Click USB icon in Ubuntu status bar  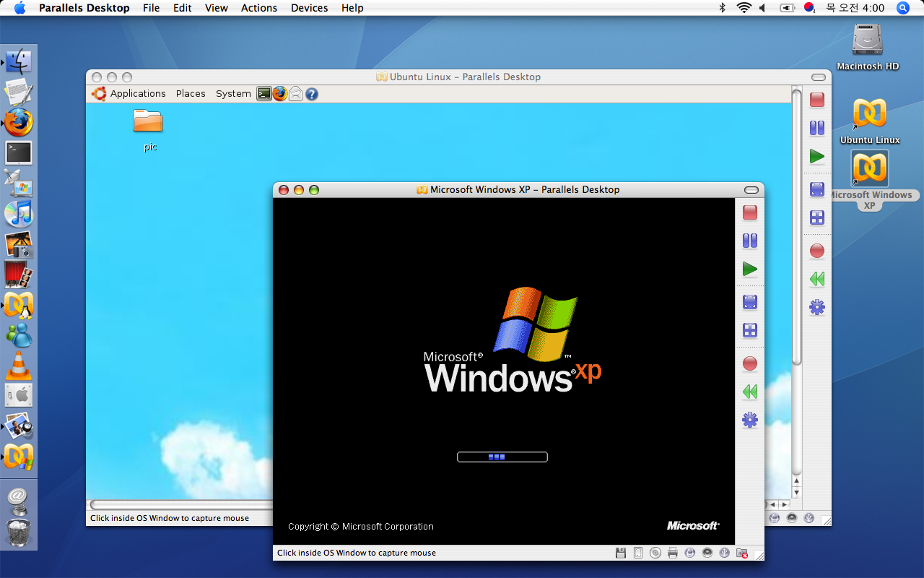point(809,518)
